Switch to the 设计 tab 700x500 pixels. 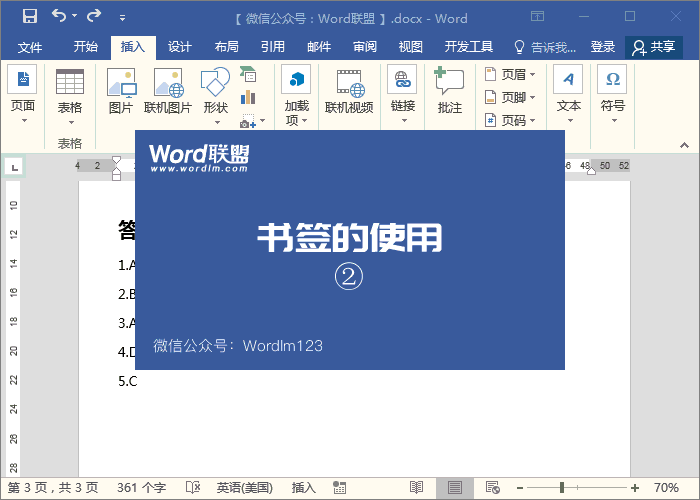point(179,47)
